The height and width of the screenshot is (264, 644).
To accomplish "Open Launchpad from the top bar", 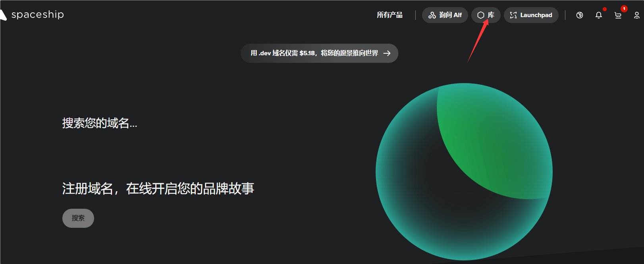I will click(x=531, y=15).
